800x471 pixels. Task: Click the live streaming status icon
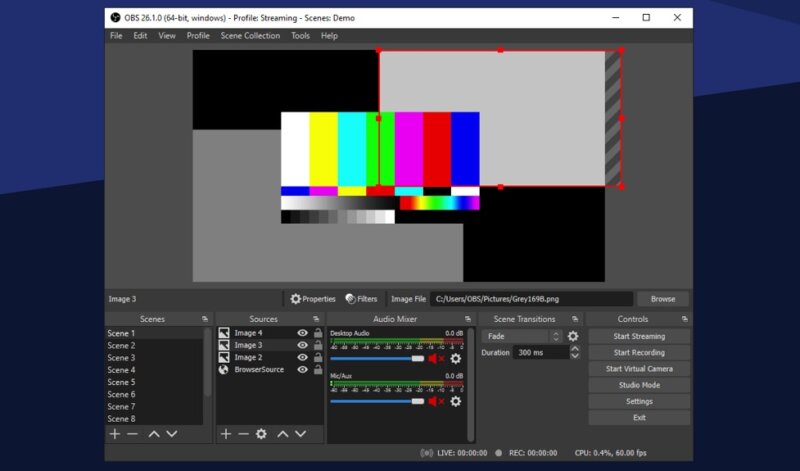427,453
